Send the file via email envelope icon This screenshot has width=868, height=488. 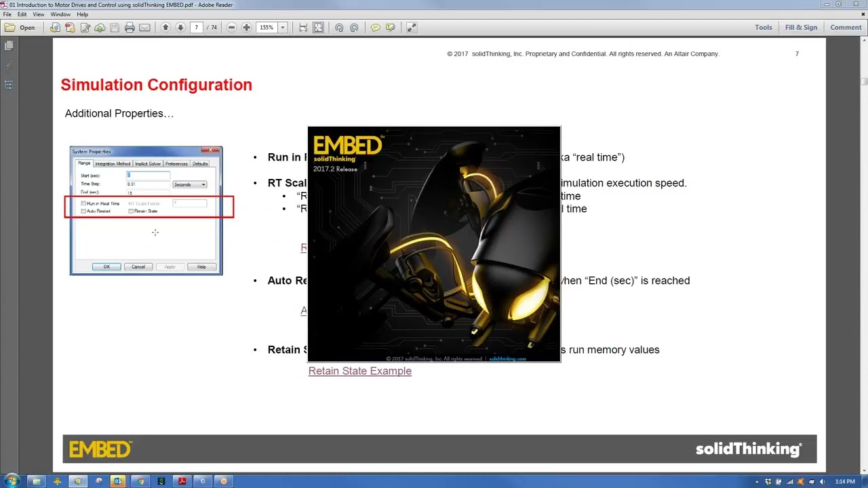pos(144,28)
